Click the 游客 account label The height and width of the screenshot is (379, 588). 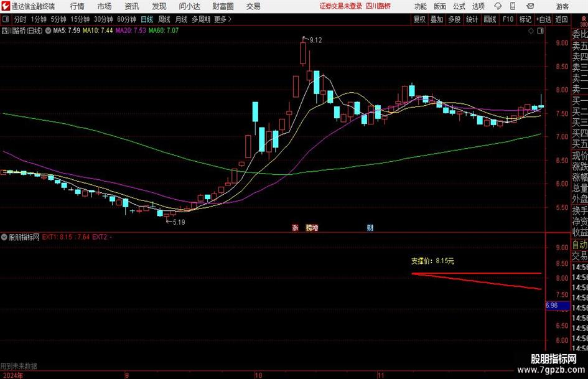pos(562,6)
